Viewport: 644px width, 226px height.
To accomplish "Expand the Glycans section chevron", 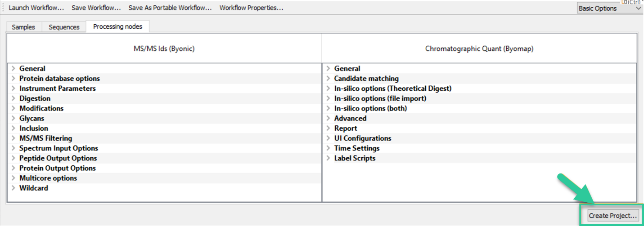I will pos(14,119).
